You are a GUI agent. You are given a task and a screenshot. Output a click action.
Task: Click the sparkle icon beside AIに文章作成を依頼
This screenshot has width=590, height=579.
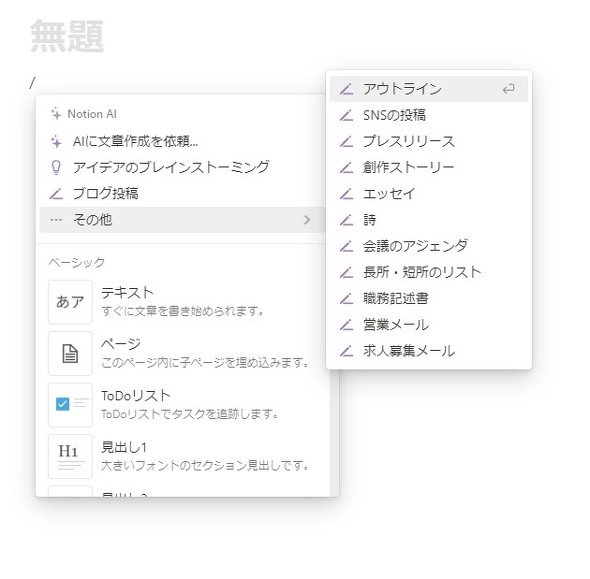coord(56,141)
